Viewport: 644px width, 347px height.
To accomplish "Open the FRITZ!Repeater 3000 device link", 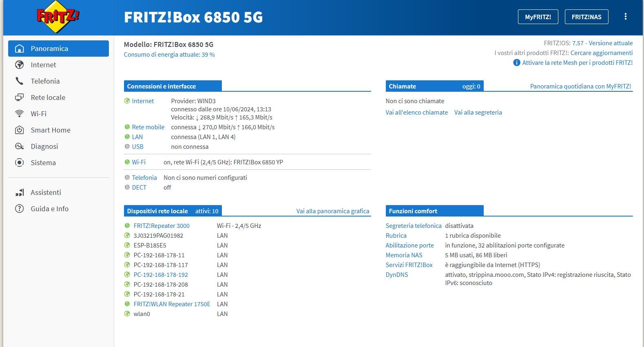I will (x=162, y=226).
